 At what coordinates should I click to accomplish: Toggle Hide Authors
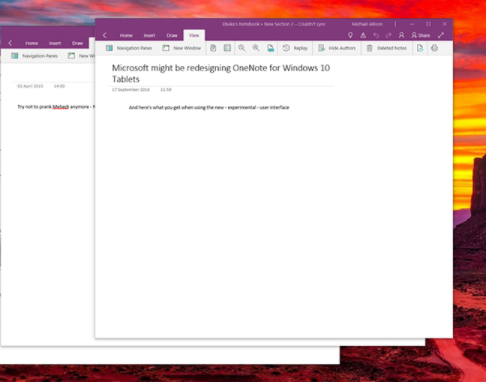coord(337,48)
